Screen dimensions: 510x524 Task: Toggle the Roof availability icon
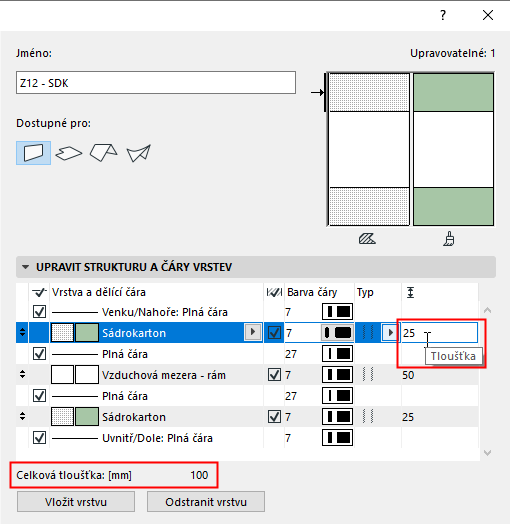pyautogui.click(x=104, y=152)
